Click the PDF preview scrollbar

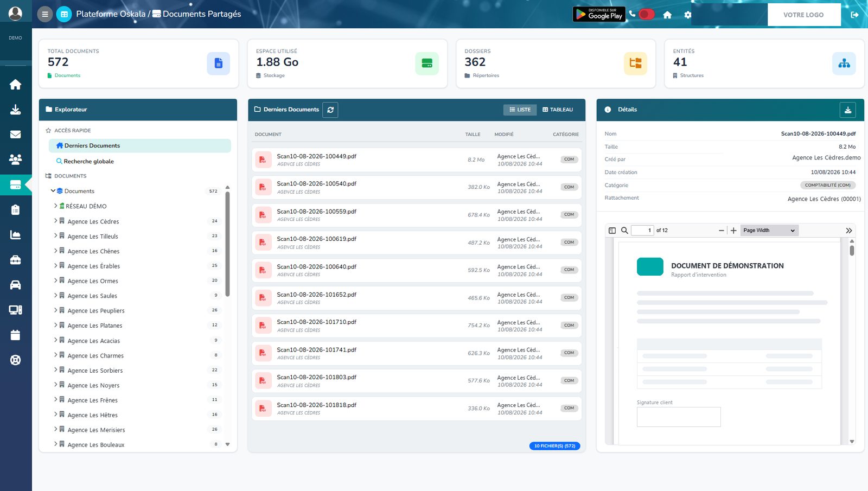(x=852, y=251)
